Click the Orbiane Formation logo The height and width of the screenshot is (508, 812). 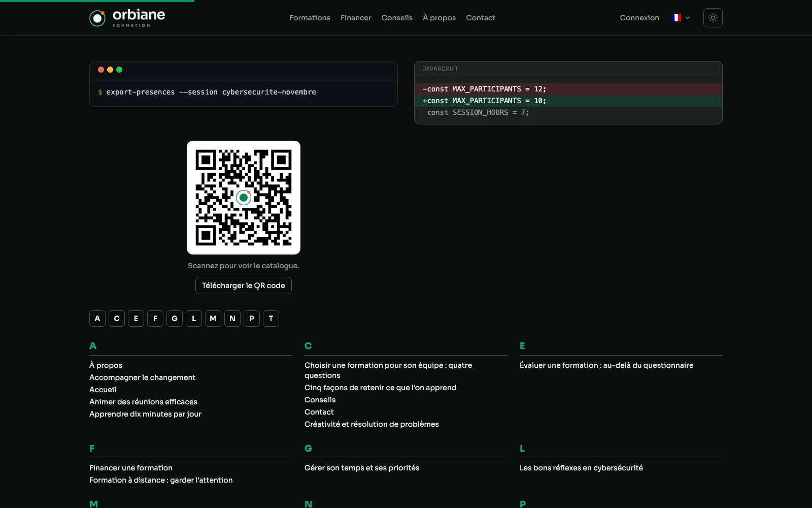pyautogui.click(x=127, y=18)
